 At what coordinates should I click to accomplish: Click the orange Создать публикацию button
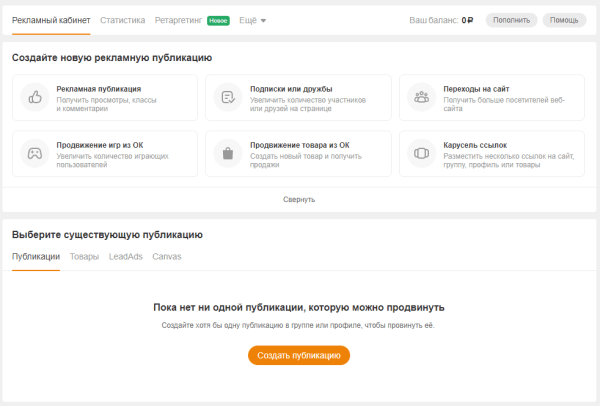(299, 355)
